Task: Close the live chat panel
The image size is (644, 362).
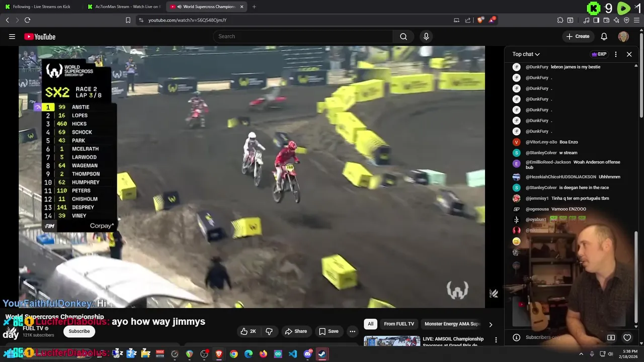Action: (629, 54)
